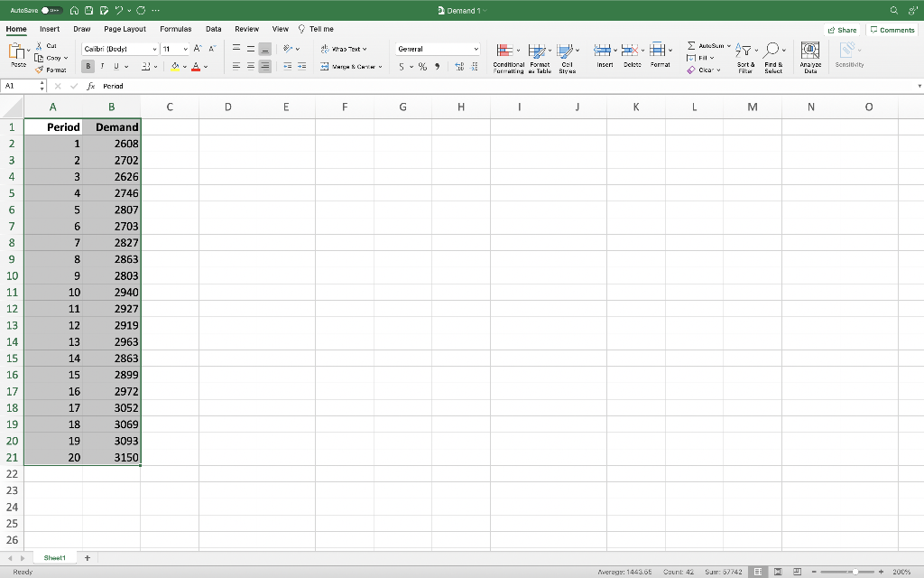Run AutoSum on the selection
924x578 pixels.
click(704, 45)
